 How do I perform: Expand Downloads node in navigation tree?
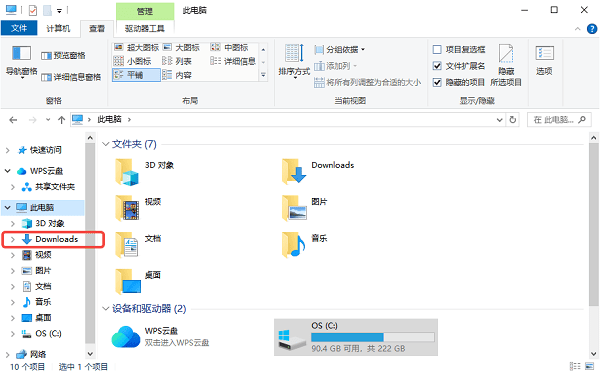[x=13, y=240]
